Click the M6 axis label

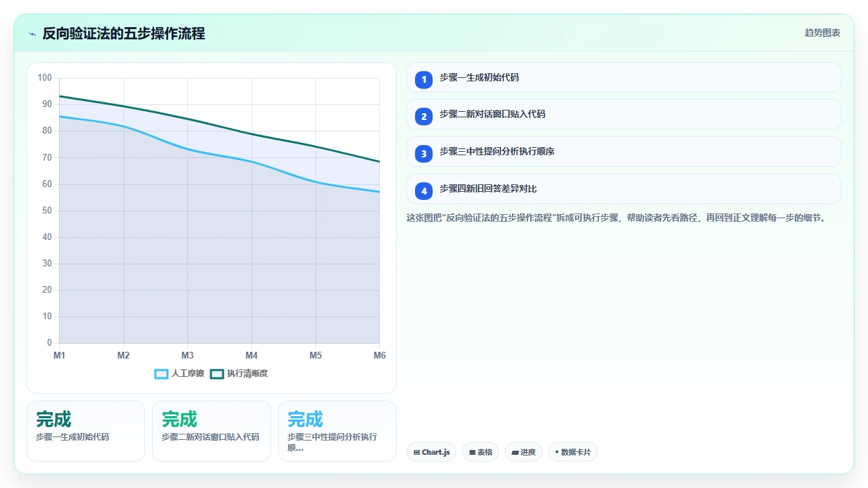(379, 355)
